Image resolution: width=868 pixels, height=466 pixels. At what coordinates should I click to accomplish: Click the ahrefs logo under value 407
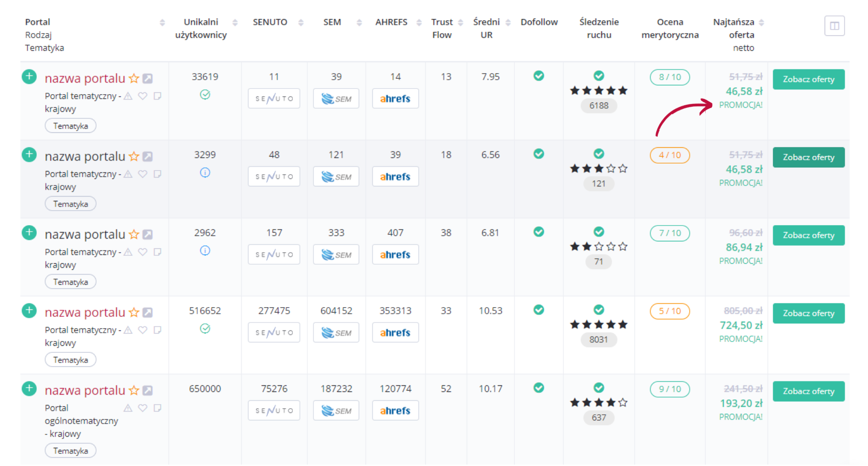395,255
